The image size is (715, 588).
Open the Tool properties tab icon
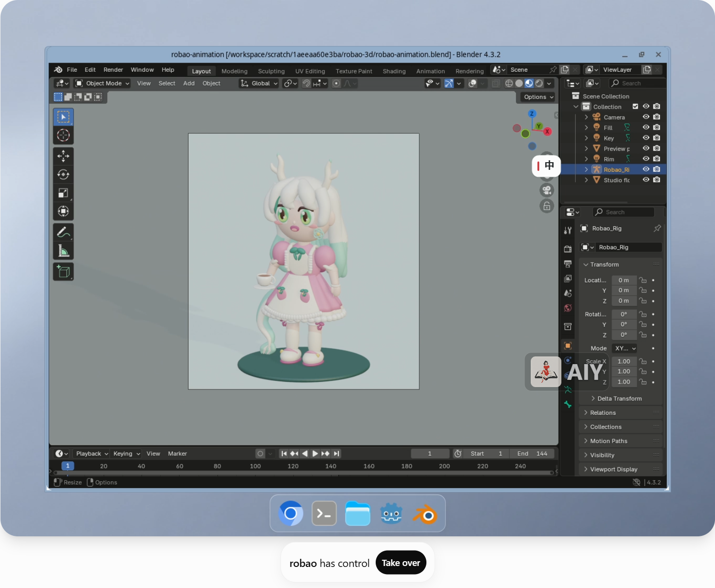[568, 230]
